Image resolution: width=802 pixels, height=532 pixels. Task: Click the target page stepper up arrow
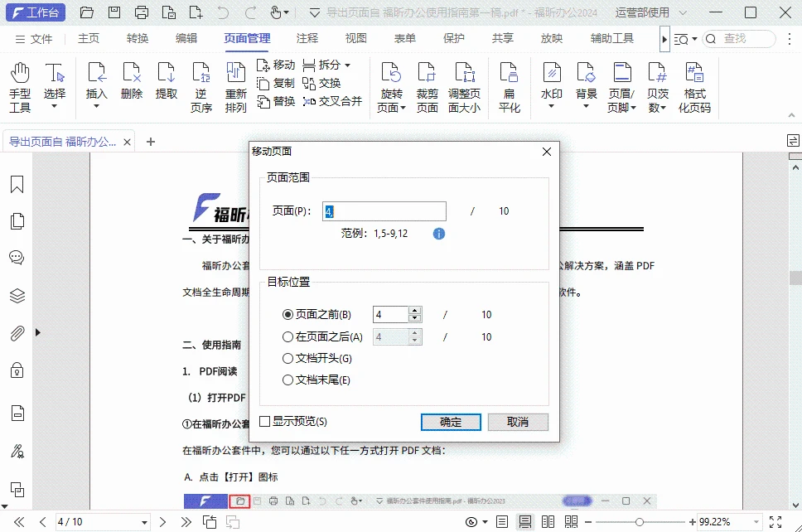414,310
